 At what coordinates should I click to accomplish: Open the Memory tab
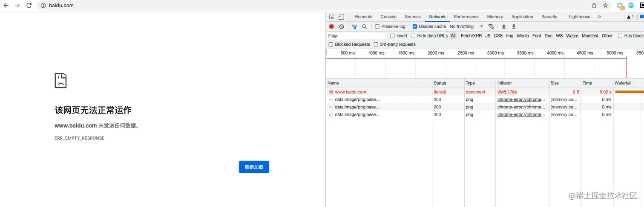tap(495, 17)
